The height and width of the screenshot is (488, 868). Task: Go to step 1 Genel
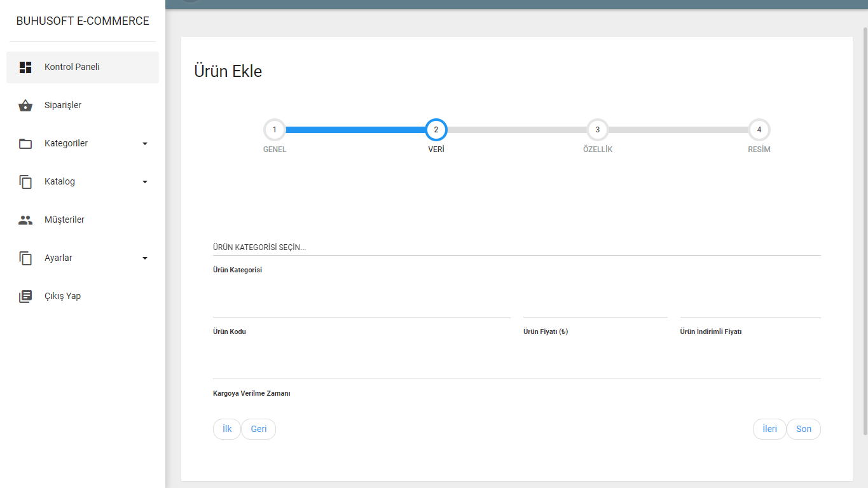pyautogui.click(x=275, y=130)
